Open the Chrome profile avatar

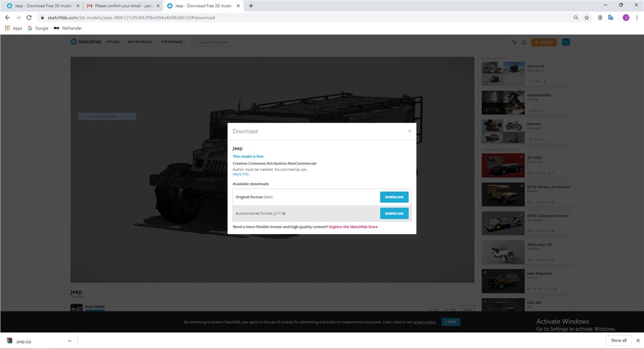coord(626,18)
